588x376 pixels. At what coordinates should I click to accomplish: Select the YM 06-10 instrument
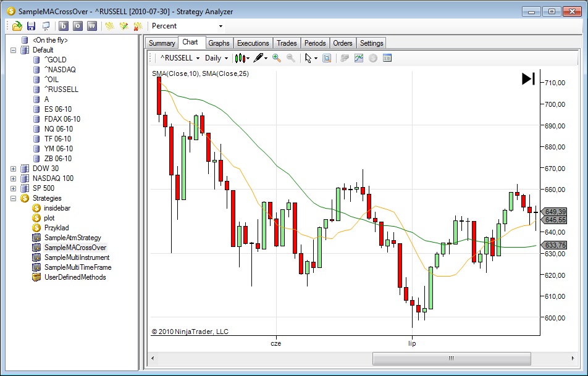coord(59,149)
